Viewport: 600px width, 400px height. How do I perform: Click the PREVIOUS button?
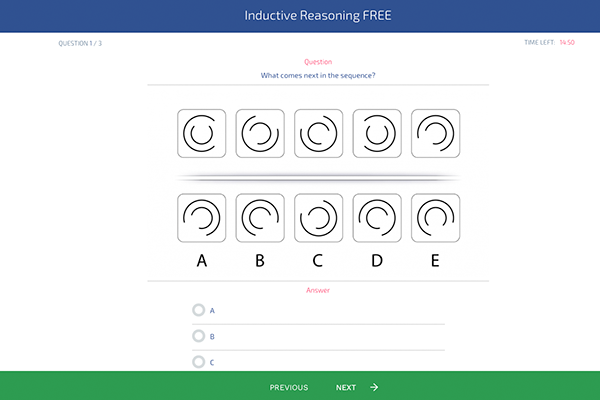click(289, 387)
